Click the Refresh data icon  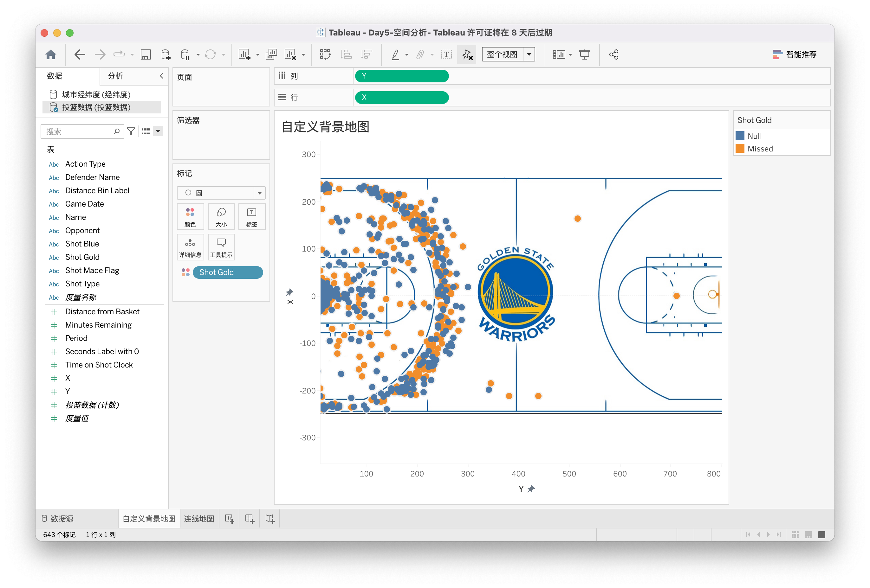211,54
